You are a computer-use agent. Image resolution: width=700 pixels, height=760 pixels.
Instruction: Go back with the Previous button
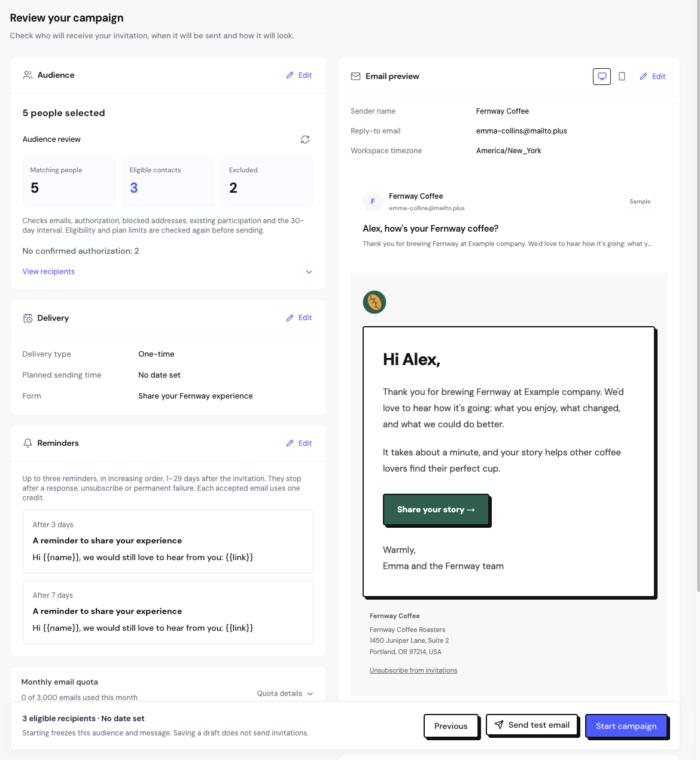pos(451,726)
